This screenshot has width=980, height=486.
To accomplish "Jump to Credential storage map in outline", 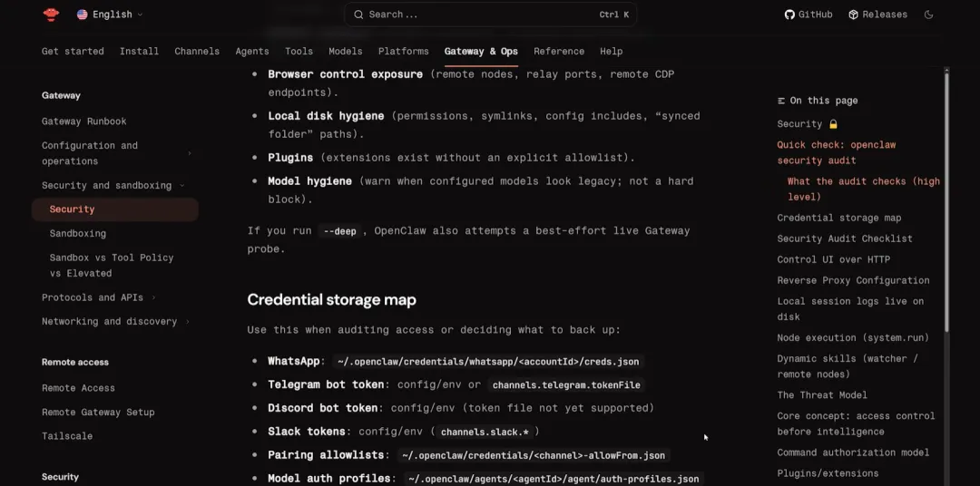I will coord(838,218).
